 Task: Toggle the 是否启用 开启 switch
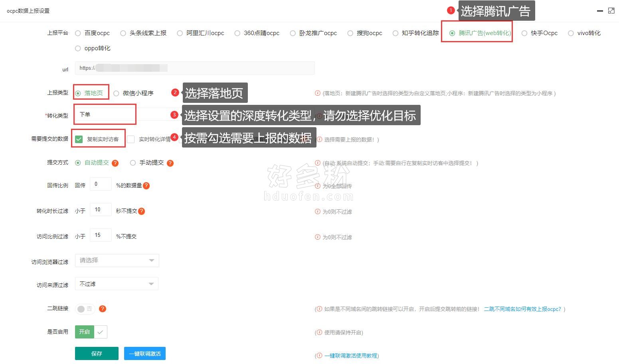91,332
